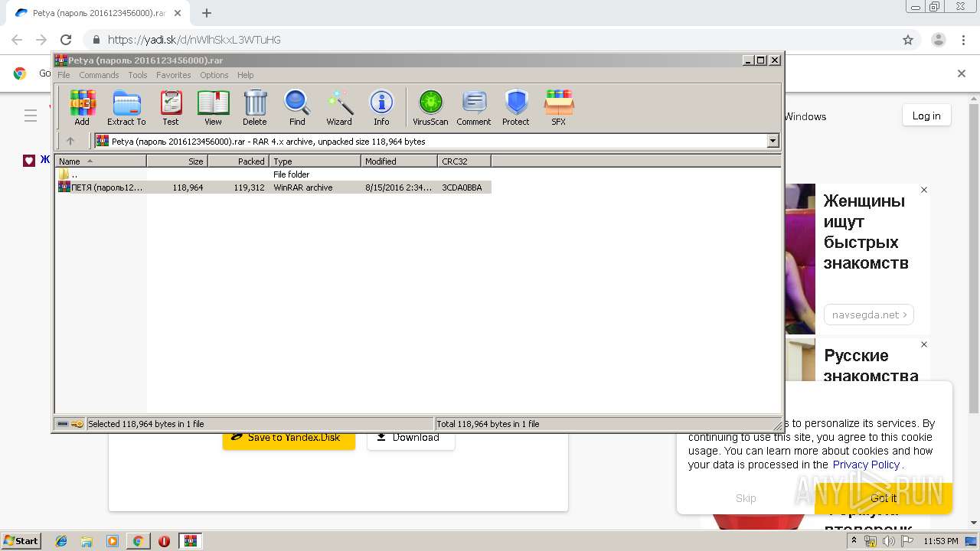Close the Русские знакомства ad

[924, 344]
